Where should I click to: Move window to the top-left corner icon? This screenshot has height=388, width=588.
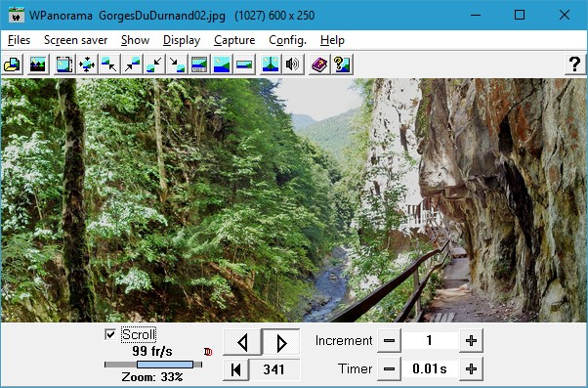coord(109,65)
